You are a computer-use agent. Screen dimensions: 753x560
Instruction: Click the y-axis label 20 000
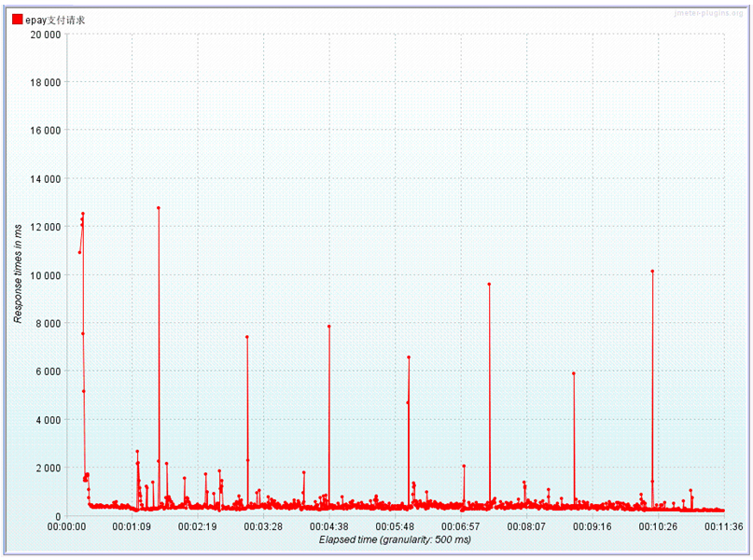46,35
